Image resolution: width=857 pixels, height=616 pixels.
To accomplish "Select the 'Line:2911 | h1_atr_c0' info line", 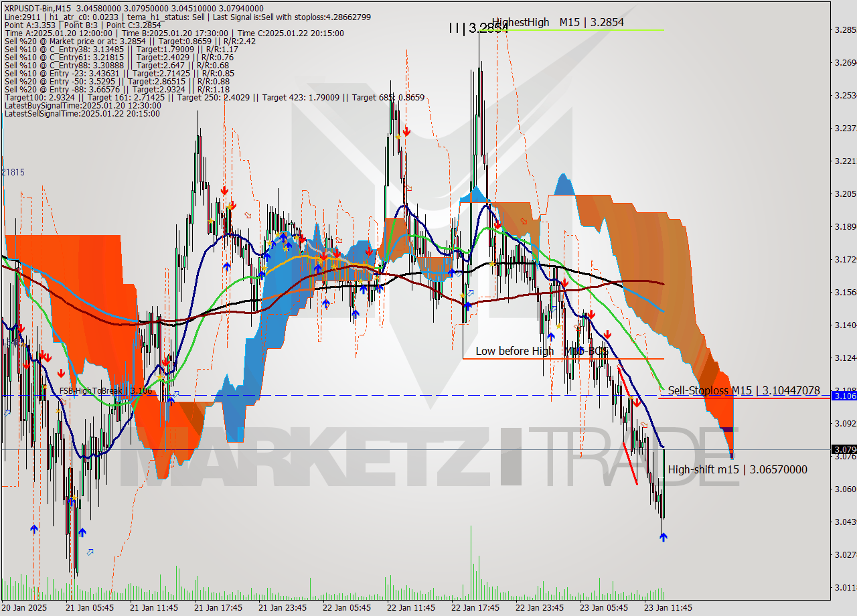I will coord(187,17).
